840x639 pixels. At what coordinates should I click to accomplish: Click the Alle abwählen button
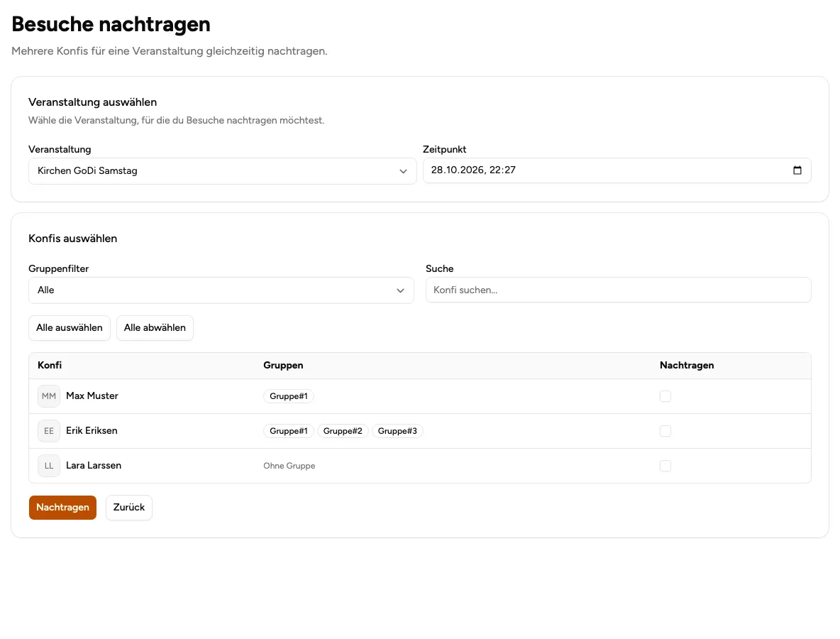coord(155,327)
